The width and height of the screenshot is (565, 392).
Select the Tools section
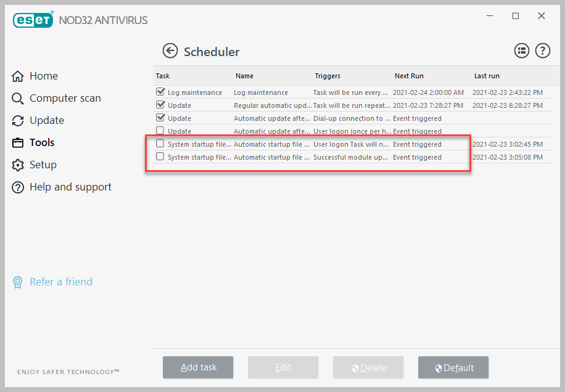[42, 142]
